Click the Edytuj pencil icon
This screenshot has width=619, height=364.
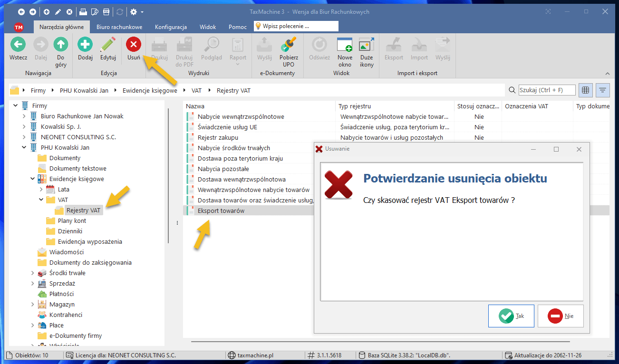[x=108, y=45]
